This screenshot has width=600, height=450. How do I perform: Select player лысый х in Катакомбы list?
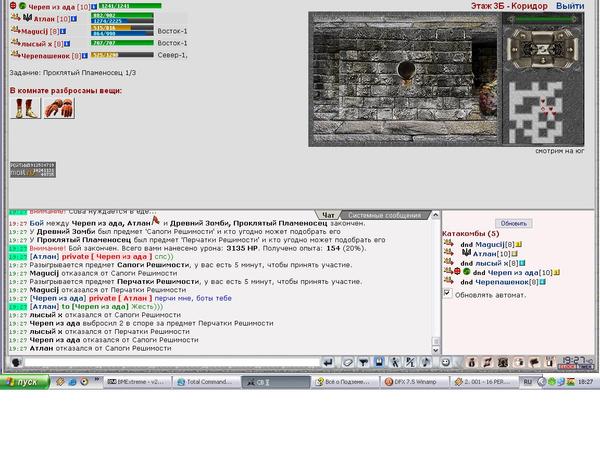tap(491, 263)
